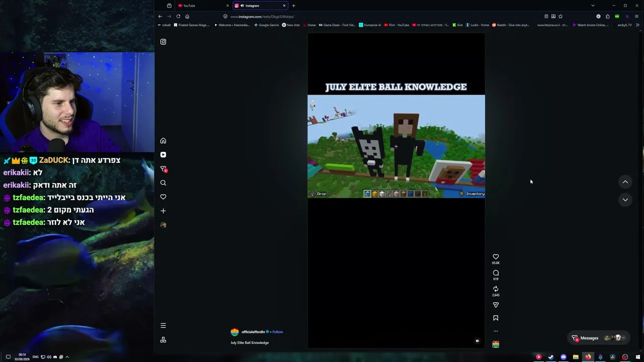This screenshot has height=362, width=644.
Task: Show hidden tray icons chevron
Action: pyautogui.click(x=67, y=357)
